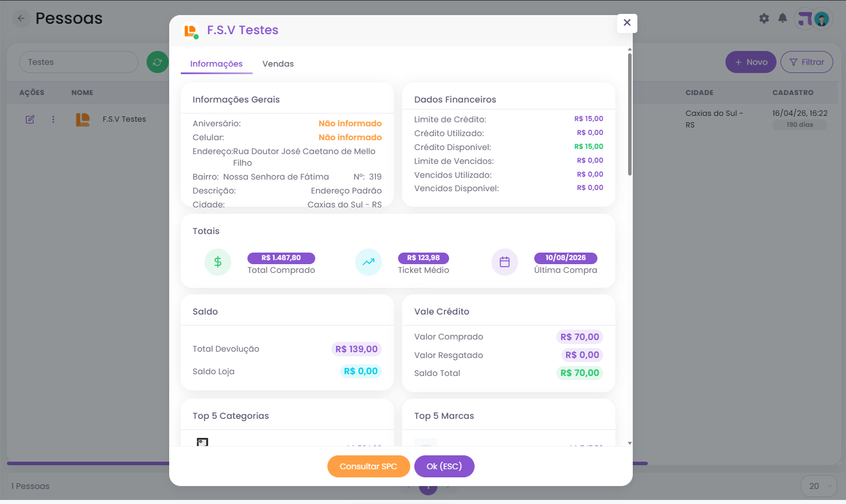Click the trending-up Ticket Médio icon

(369, 262)
